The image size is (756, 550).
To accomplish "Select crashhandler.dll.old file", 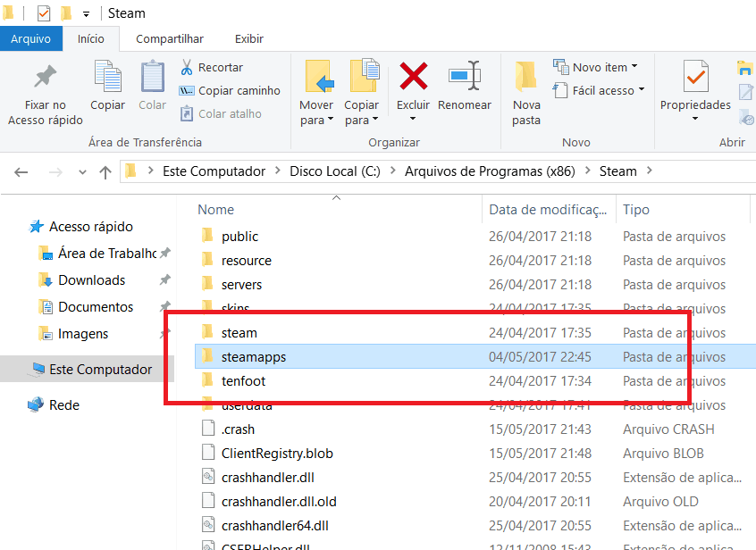I will coord(475,502).
